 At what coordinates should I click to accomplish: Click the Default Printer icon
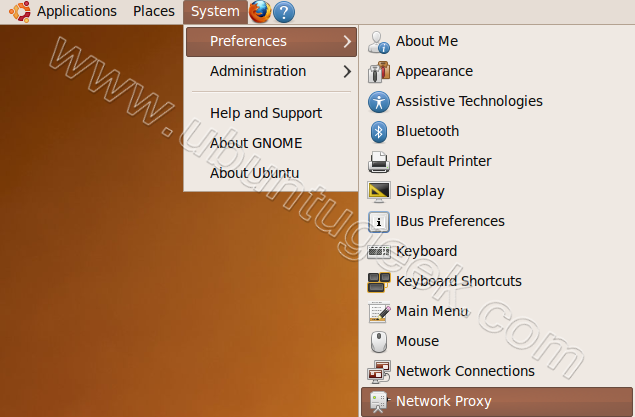[x=379, y=162]
